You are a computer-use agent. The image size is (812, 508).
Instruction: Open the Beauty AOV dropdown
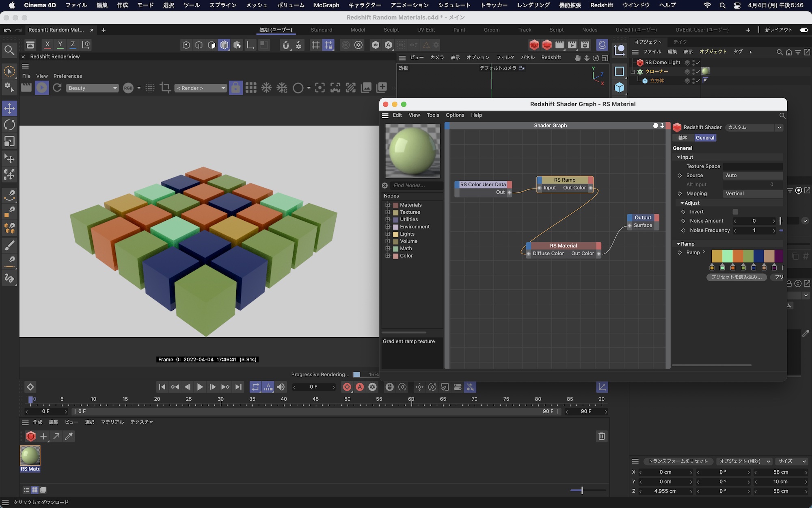(x=92, y=88)
